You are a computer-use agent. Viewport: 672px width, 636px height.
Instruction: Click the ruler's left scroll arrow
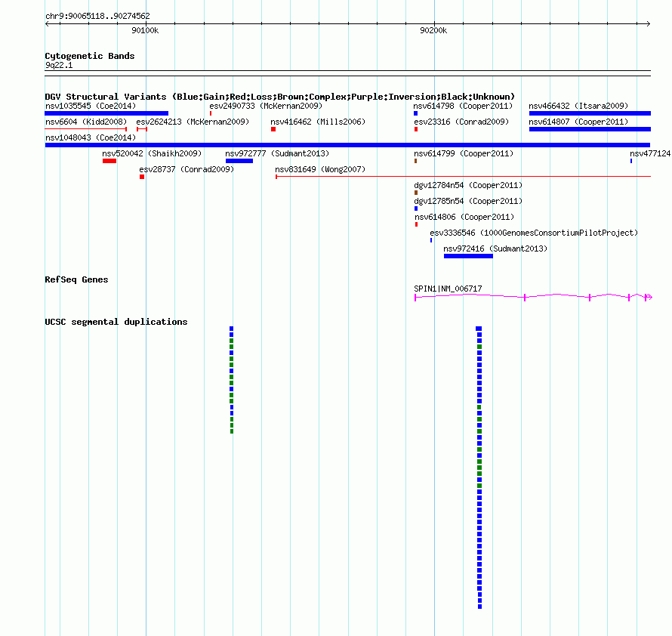pyautogui.click(x=47, y=24)
